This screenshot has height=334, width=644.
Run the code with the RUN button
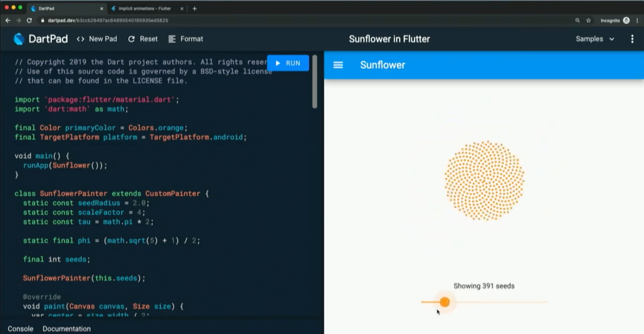click(x=288, y=63)
